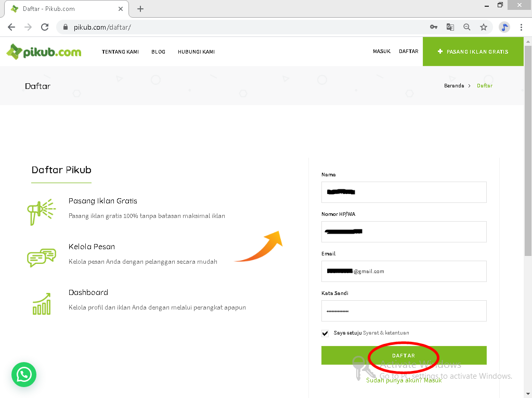Click the zoom magnifier icon in address bar
532x398 pixels.
click(x=467, y=27)
